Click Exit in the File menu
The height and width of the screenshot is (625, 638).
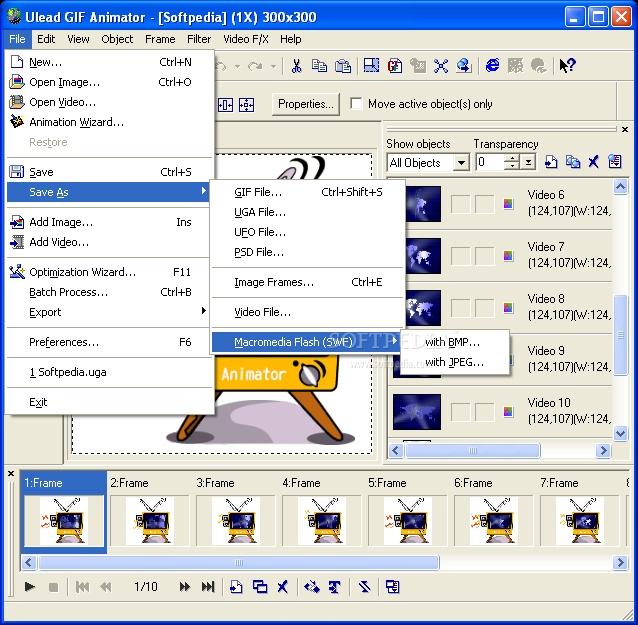(107, 402)
